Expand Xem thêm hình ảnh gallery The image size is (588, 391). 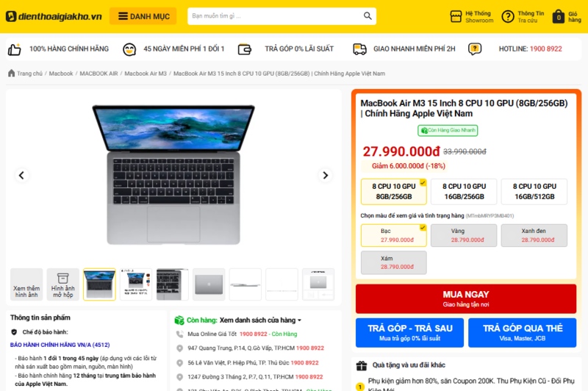[x=26, y=284]
